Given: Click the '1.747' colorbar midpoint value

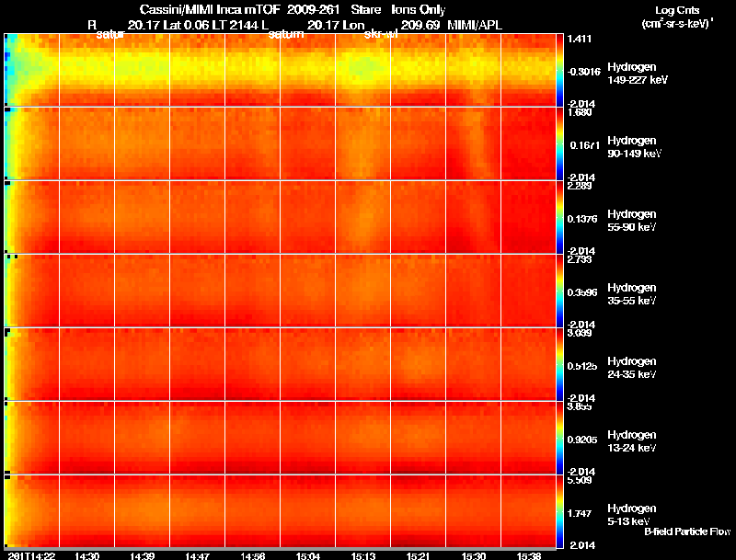Looking at the screenshot, I should coord(580,514).
